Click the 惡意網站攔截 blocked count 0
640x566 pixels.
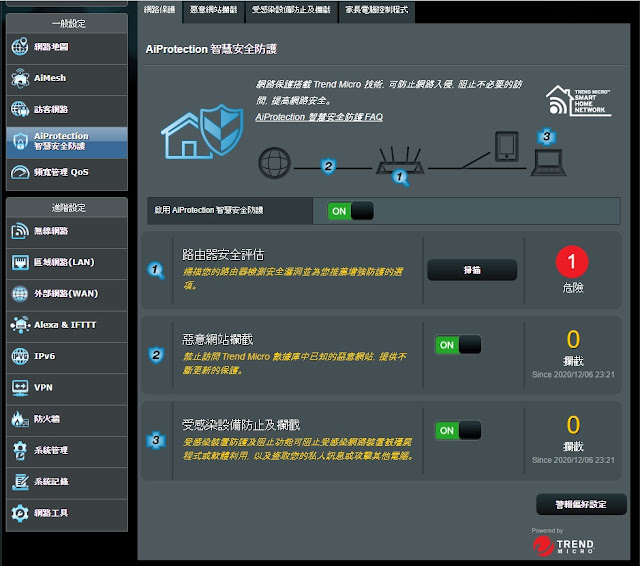[x=573, y=339]
